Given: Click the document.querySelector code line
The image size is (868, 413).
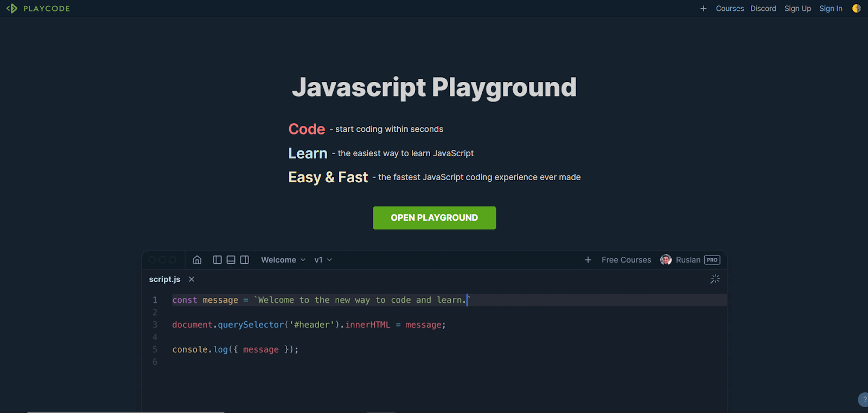Looking at the screenshot, I should click(309, 325).
